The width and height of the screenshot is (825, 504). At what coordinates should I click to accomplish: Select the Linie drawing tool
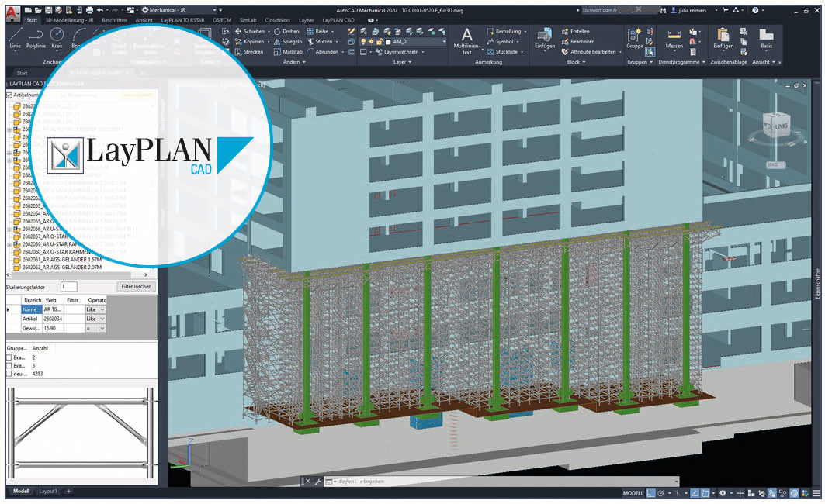pos(16,37)
